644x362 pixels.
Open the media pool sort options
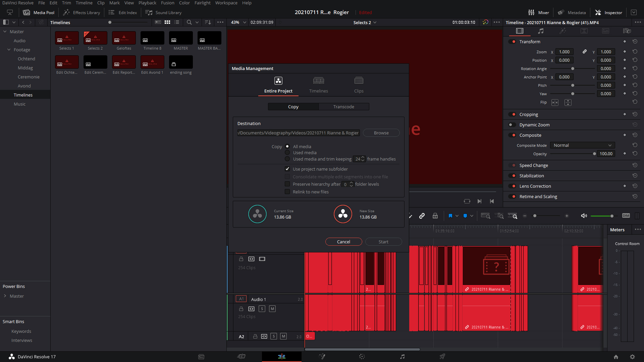tap(208, 22)
